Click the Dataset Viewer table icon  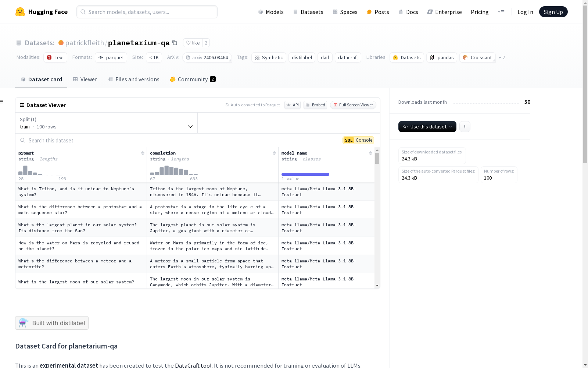pyautogui.click(x=22, y=105)
